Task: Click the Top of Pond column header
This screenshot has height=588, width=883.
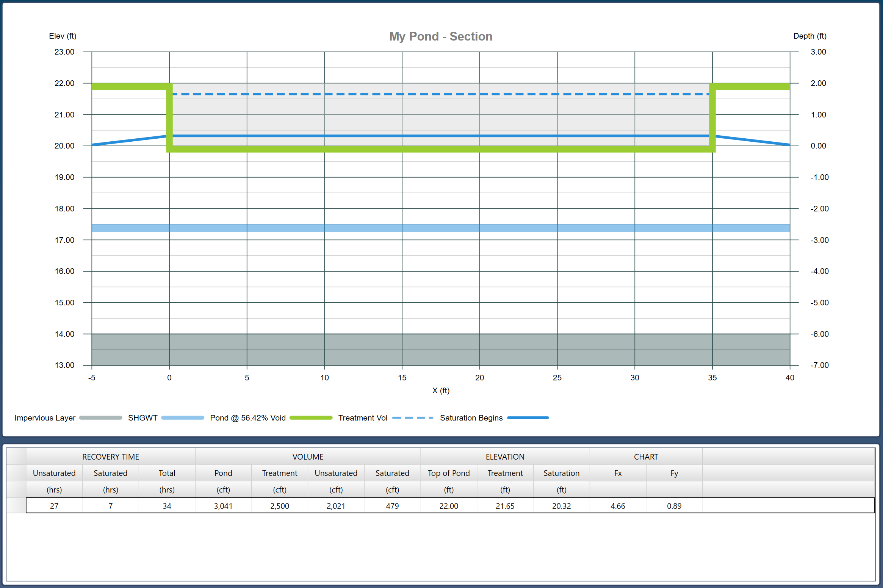Action: pyautogui.click(x=449, y=473)
